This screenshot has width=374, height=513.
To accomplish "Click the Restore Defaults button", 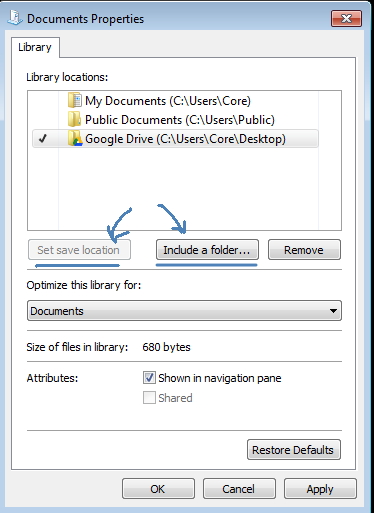I will click(x=294, y=450).
